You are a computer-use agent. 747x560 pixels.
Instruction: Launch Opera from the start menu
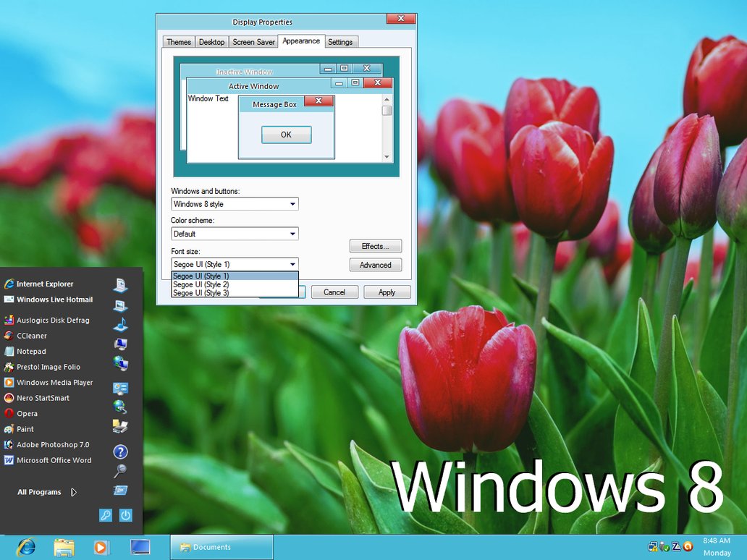click(x=27, y=414)
